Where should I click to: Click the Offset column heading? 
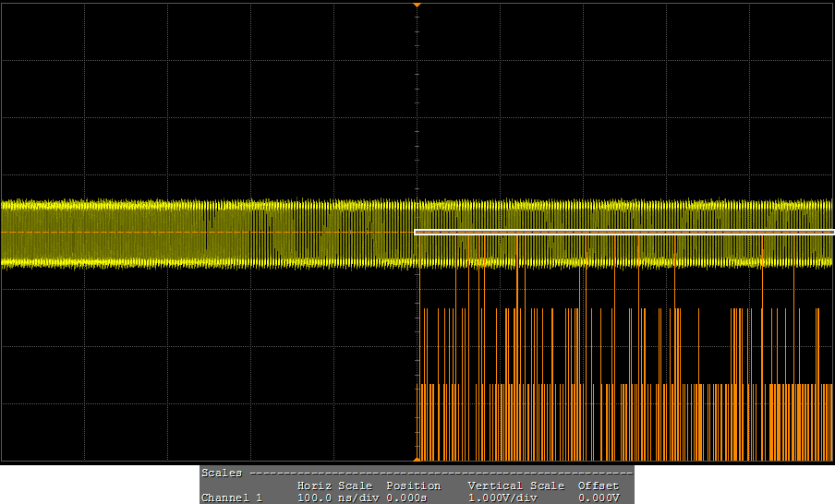[598, 486]
